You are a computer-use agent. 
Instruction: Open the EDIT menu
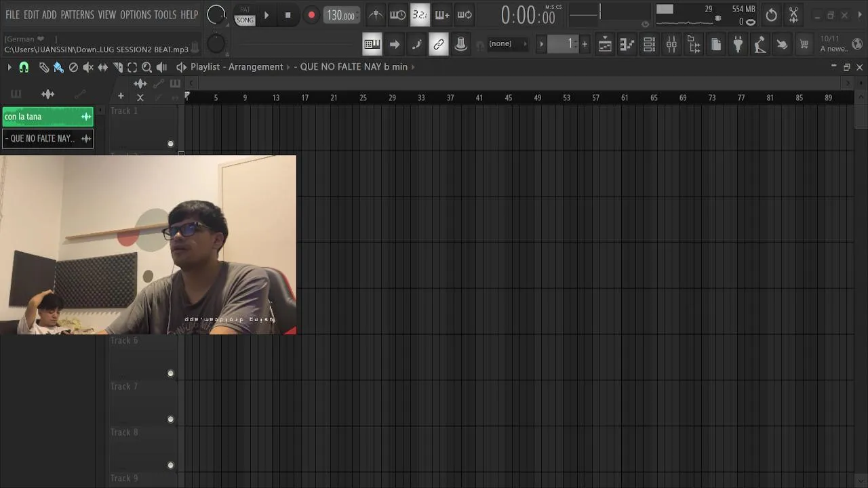(x=31, y=15)
